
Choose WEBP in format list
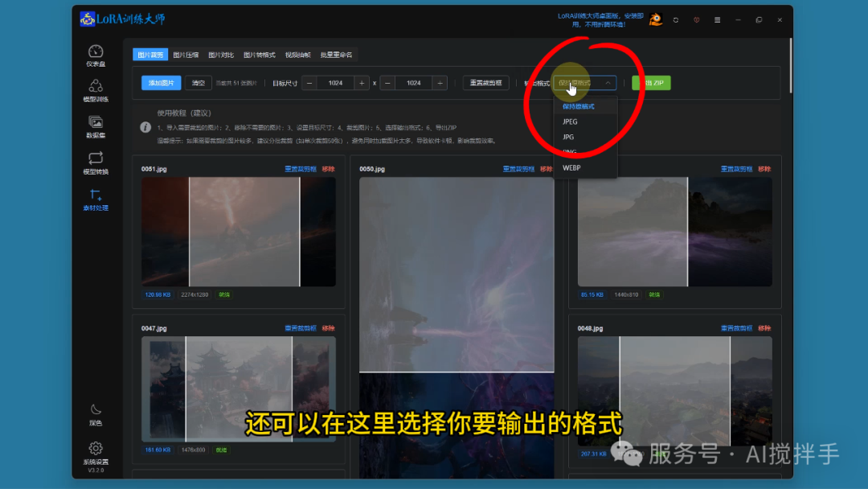(x=586, y=168)
